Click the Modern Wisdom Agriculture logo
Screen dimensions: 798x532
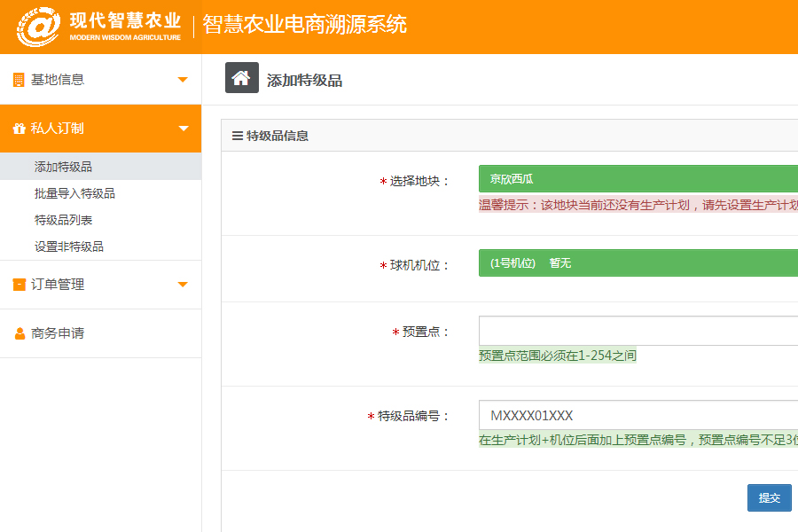(x=98, y=26)
